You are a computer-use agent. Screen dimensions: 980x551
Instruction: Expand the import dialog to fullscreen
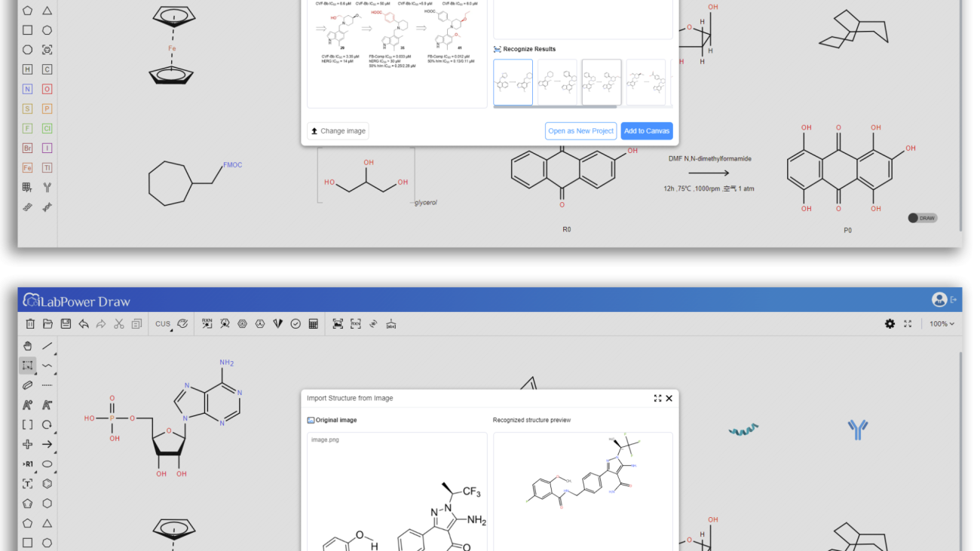[x=657, y=398]
